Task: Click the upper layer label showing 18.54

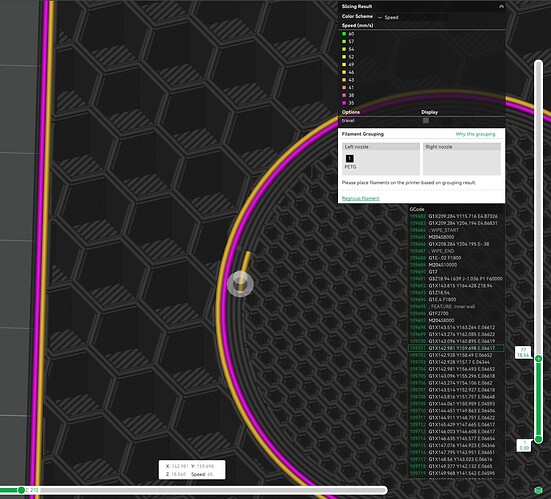Action: click(523, 352)
